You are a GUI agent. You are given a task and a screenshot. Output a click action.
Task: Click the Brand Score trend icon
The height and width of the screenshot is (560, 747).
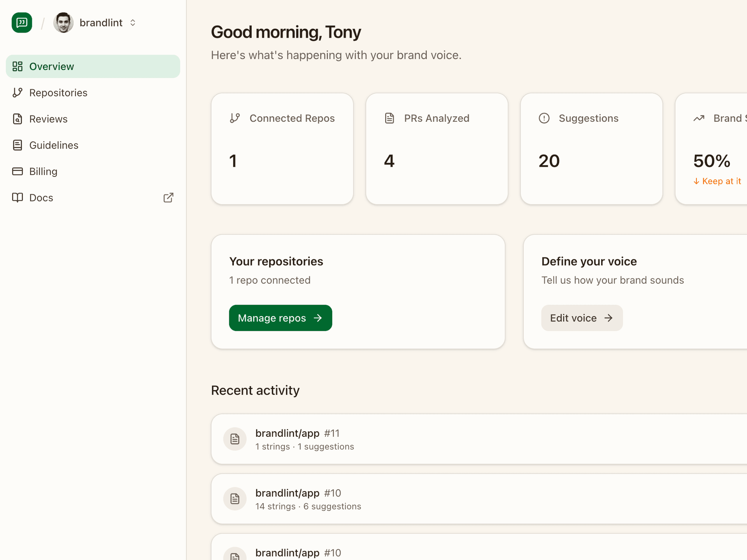[698, 118]
